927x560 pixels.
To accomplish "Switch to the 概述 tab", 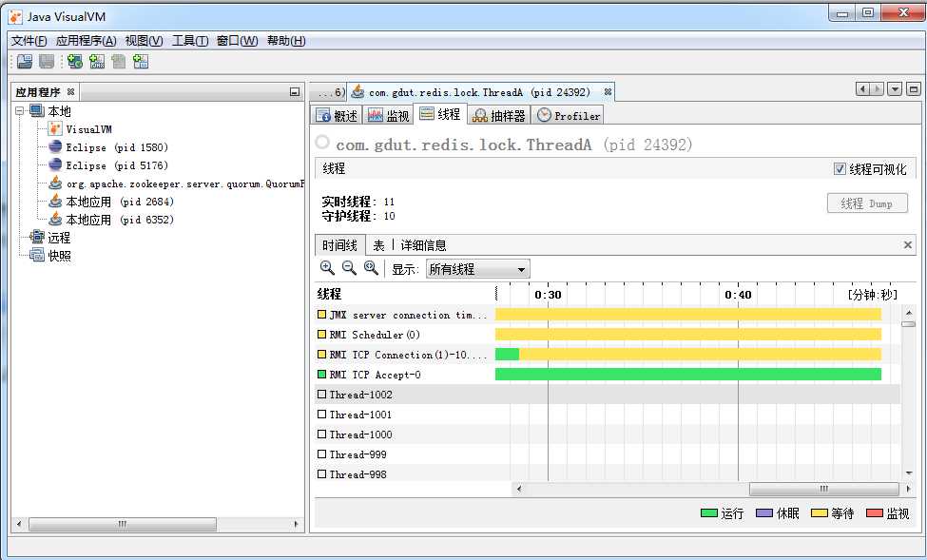I will [337, 115].
